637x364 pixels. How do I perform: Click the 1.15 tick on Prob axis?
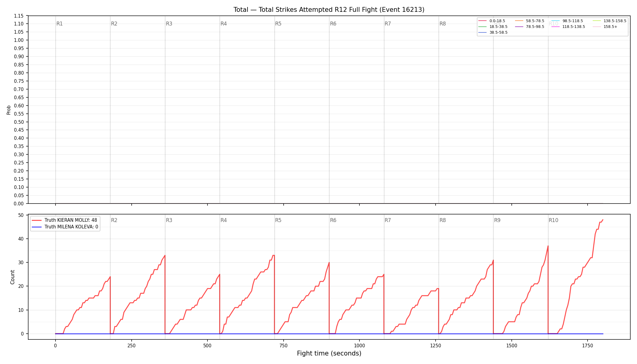(19, 16)
